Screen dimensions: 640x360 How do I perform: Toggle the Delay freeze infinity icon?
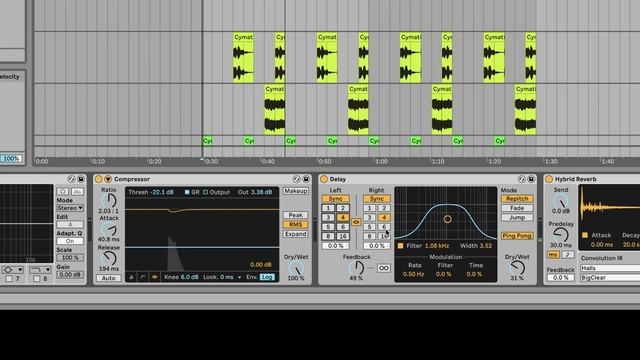(384, 268)
